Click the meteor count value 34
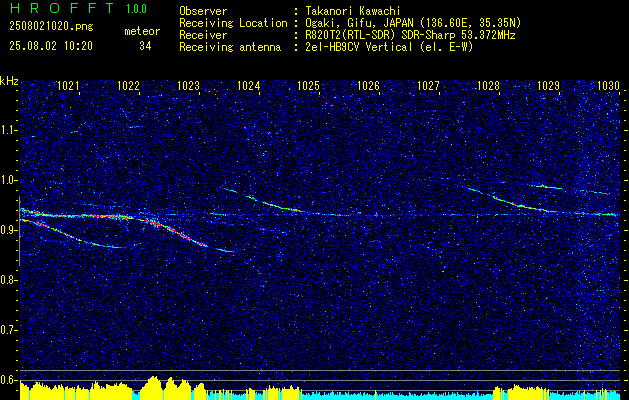Image resolution: width=629 pixels, height=400 pixels. click(x=145, y=46)
